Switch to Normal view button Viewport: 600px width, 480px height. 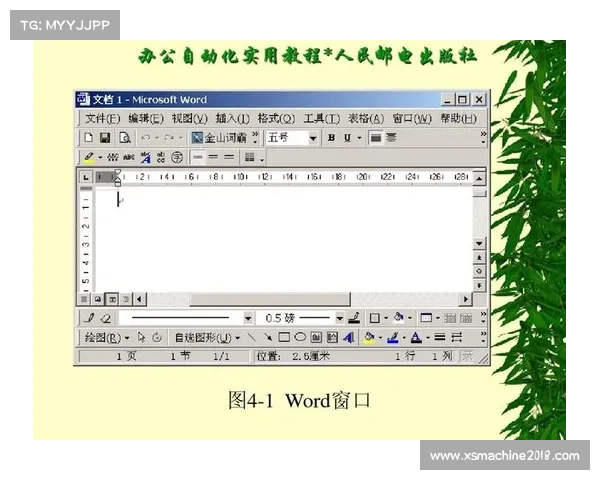point(84,299)
